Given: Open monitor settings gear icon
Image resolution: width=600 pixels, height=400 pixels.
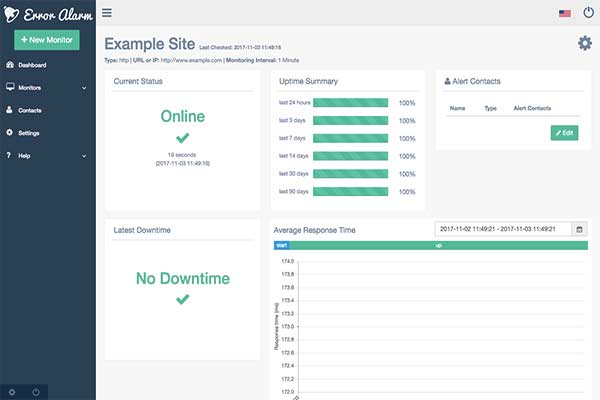Looking at the screenshot, I should click(585, 43).
